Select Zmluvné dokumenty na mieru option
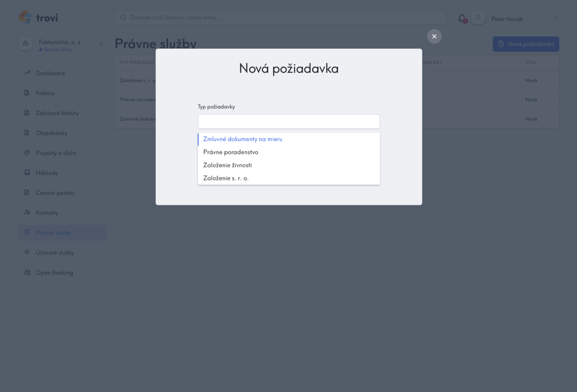The width and height of the screenshot is (577, 392). coord(289,139)
